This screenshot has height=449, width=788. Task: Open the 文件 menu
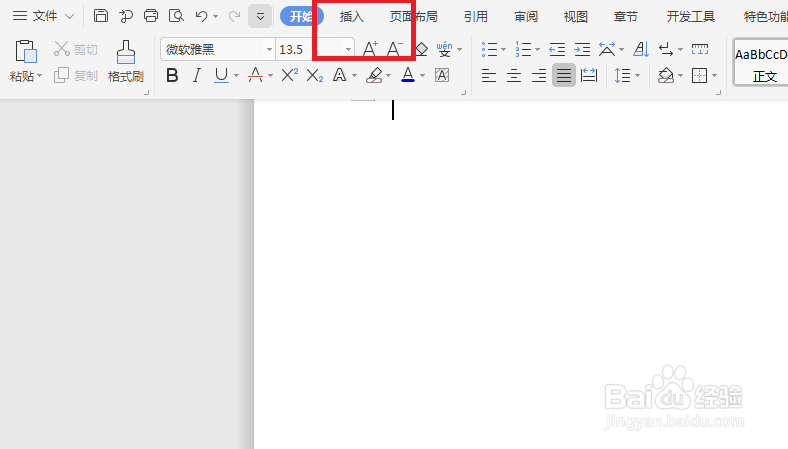pos(44,16)
